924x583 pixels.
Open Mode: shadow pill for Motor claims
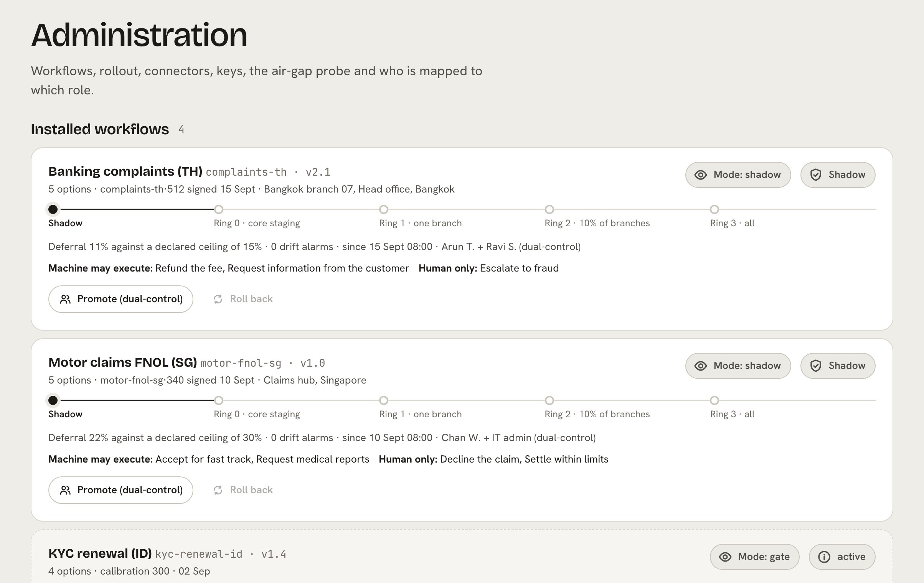(738, 366)
